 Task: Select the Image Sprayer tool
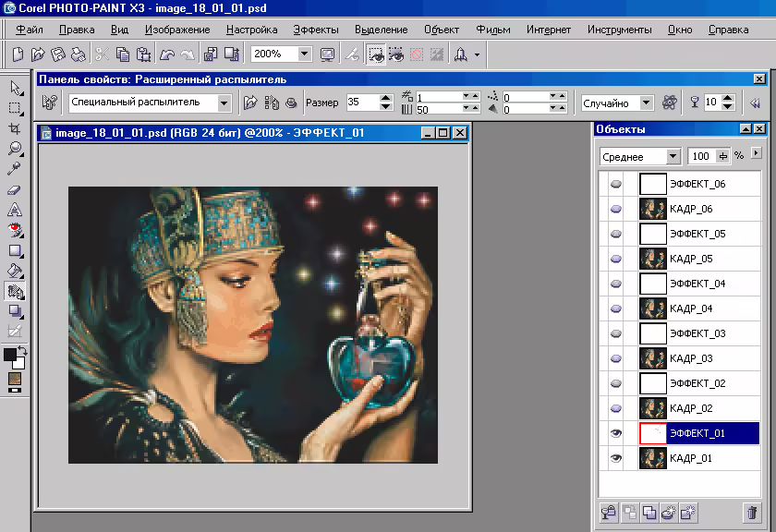(16, 292)
